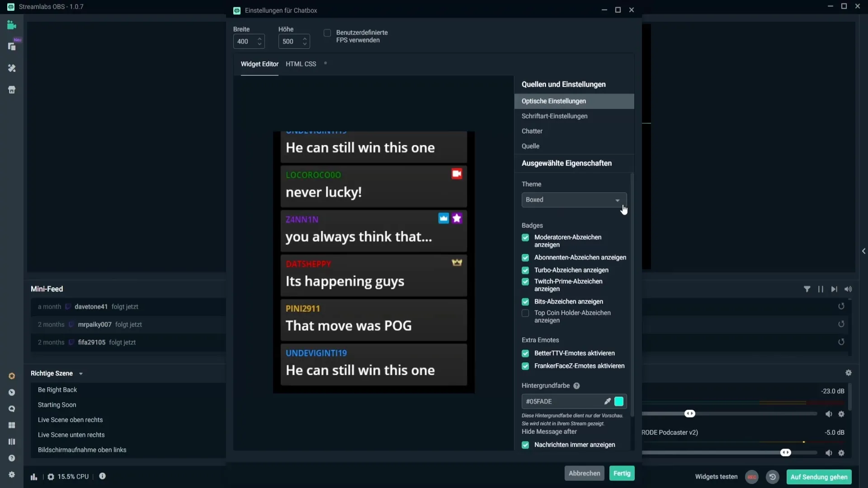Uncheck Bits-Abzeichen anzeigen
Image resolution: width=868 pixels, height=488 pixels.
(525, 302)
